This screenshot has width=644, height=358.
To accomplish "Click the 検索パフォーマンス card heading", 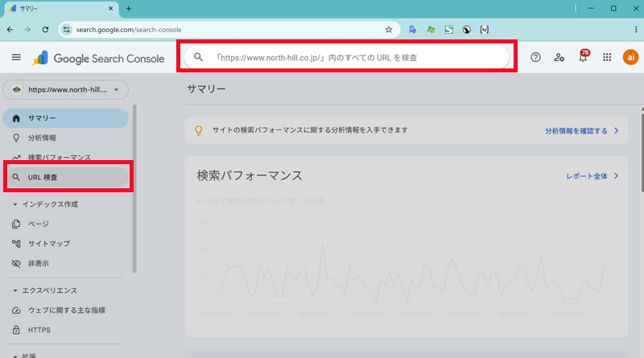I will click(x=250, y=175).
